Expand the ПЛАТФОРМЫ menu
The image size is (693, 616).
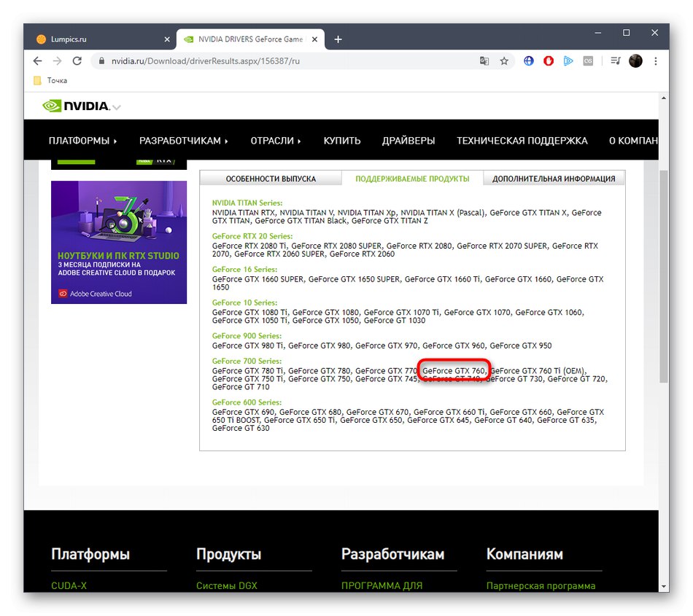coord(82,141)
